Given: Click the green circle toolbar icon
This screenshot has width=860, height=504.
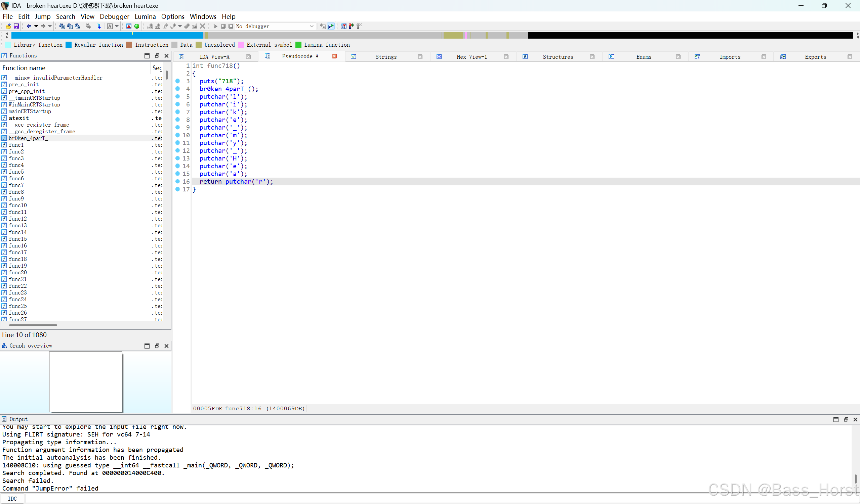Looking at the screenshot, I should [137, 26].
